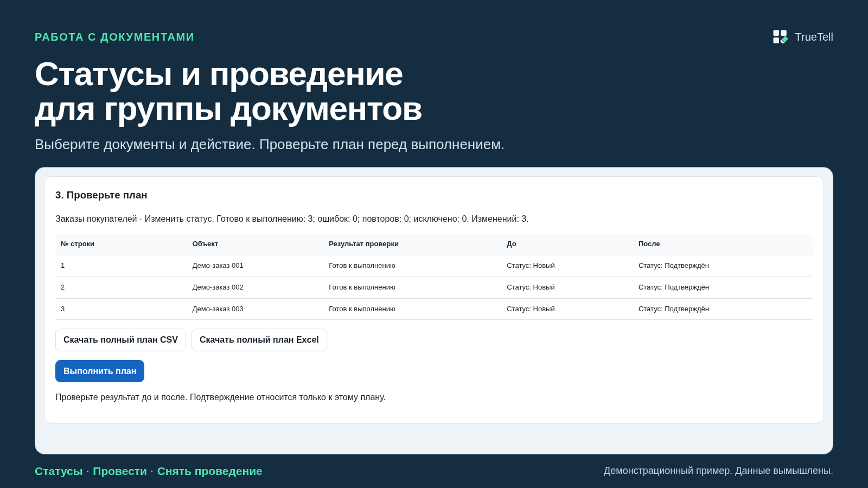Image resolution: width=868 pixels, height=488 pixels.
Task: Click the TrueTell logo icon
Action: [x=780, y=37]
